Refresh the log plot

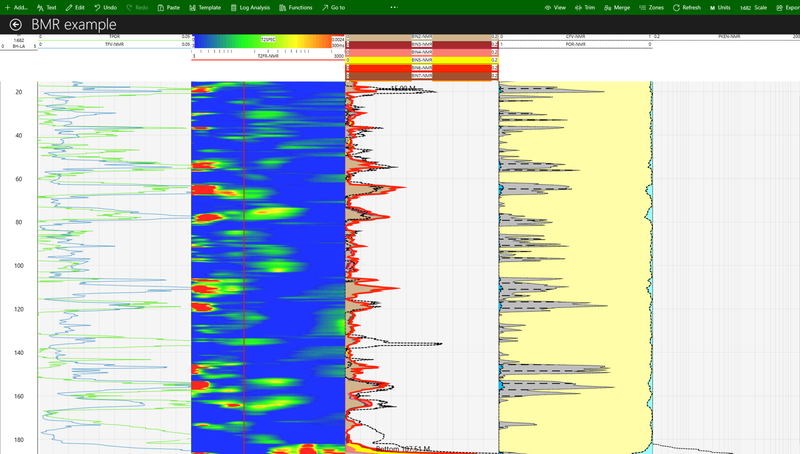[x=687, y=8]
